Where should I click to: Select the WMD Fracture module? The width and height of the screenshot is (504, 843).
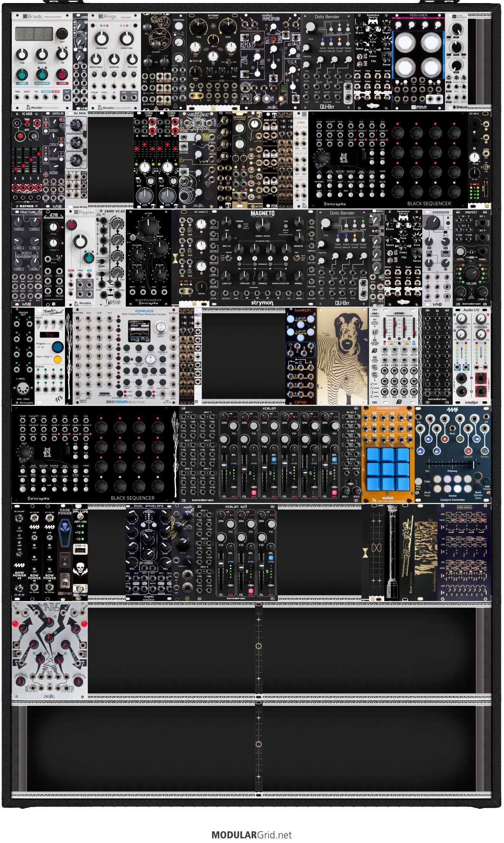coord(27,258)
